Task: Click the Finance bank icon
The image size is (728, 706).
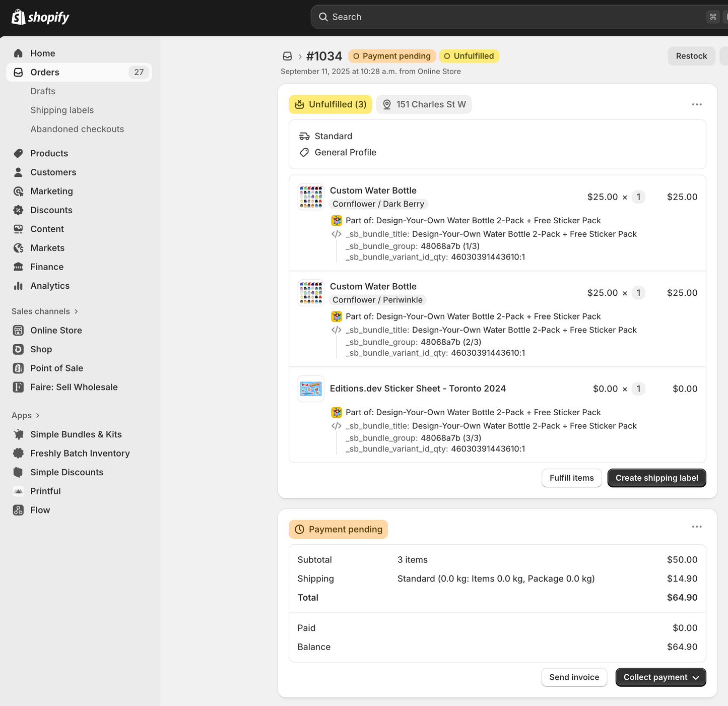Action: (x=19, y=267)
